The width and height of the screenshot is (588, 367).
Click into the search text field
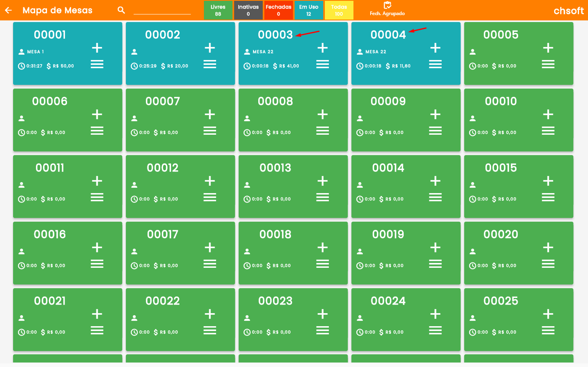[162, 10]
